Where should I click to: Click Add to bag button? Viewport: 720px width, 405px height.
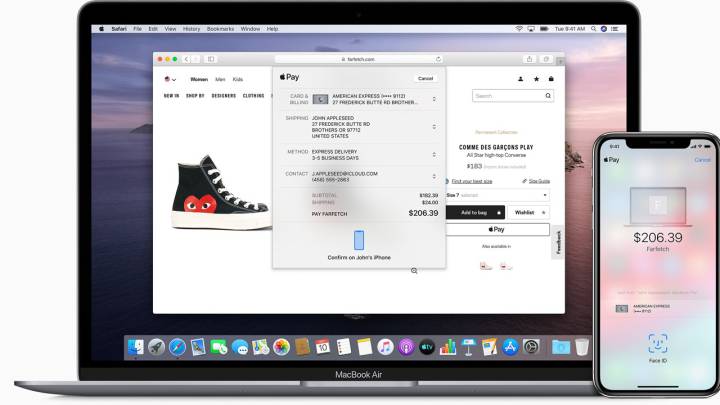tap(475, 213)
